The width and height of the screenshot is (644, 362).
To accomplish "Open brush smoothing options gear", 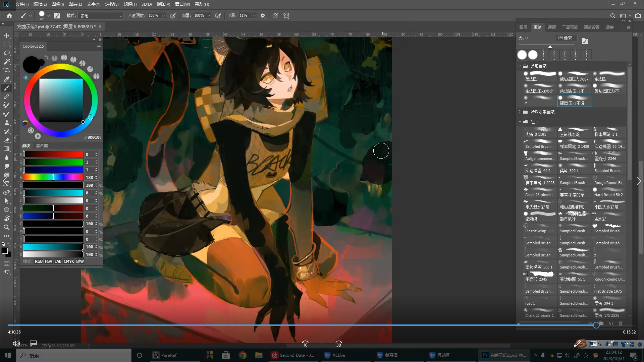I will coord(263,16).
